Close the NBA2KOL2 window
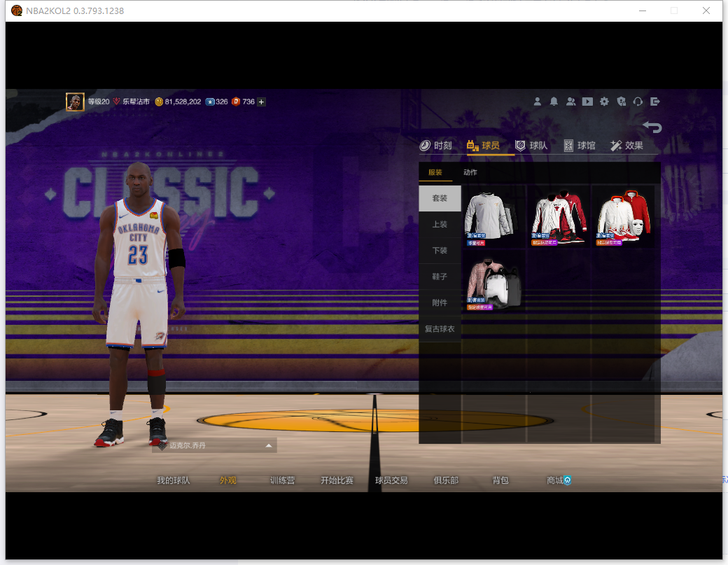The height and width of the screenshot is (565, 728). click(x=706, y=11)
